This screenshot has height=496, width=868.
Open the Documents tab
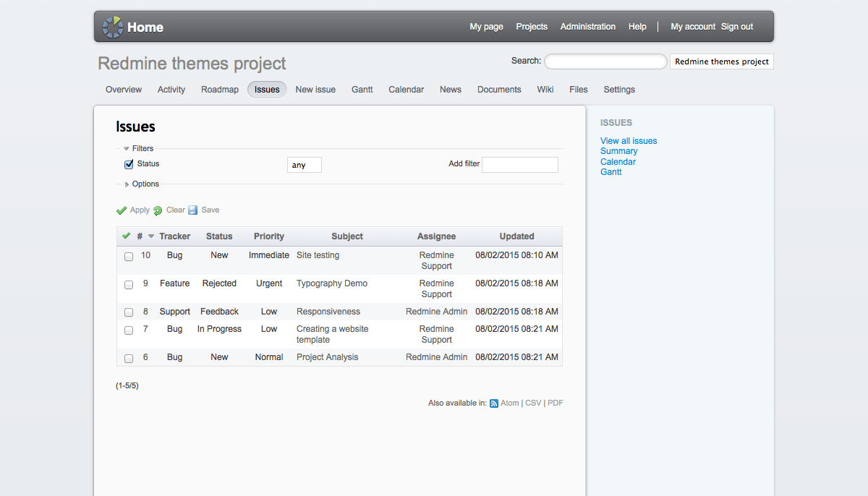(499, 90)
